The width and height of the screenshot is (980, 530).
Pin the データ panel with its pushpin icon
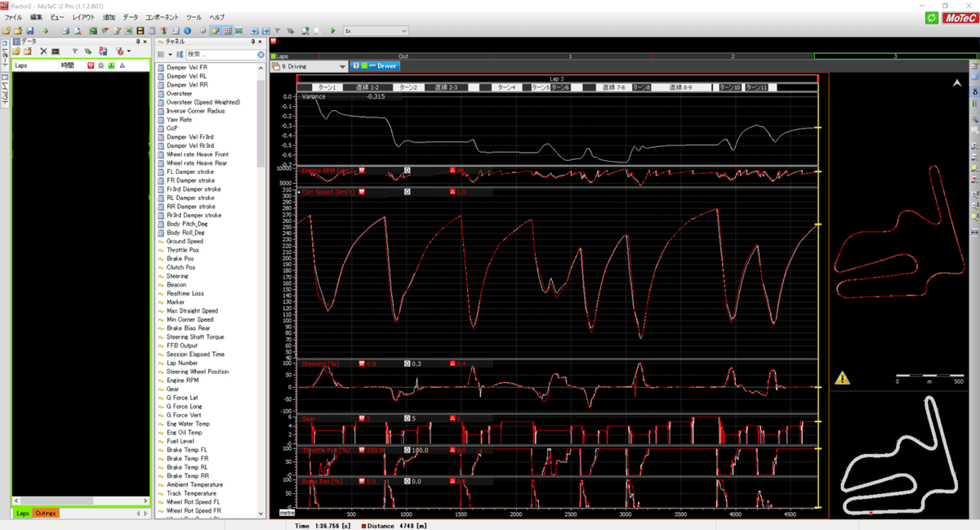(138, 42)
